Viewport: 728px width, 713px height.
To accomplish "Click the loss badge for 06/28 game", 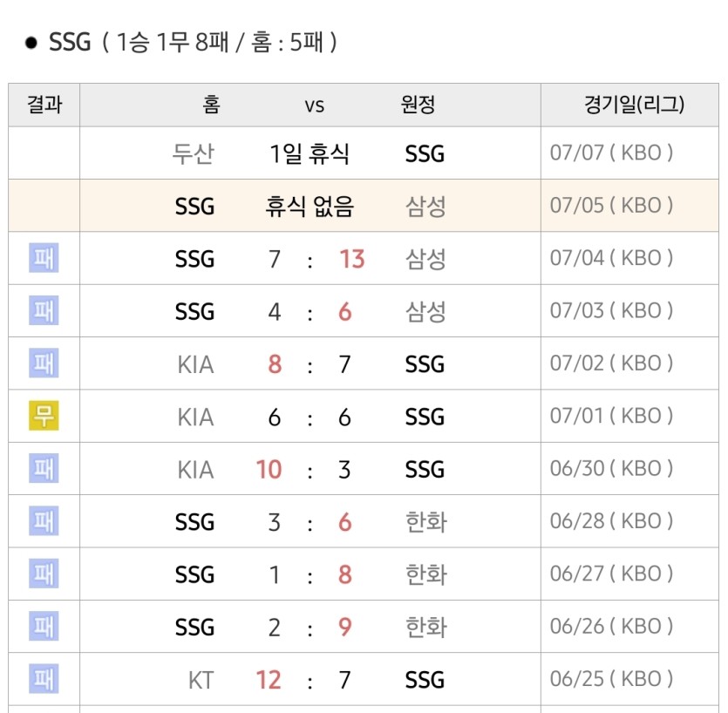I will (x=44, y=520).
